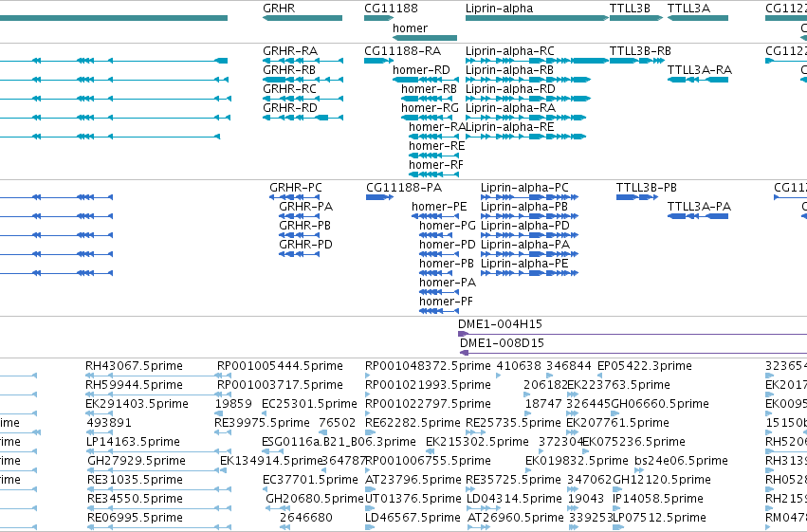
Task: Select protein Liprin-alpha-PB
Action: click(523, 207)
